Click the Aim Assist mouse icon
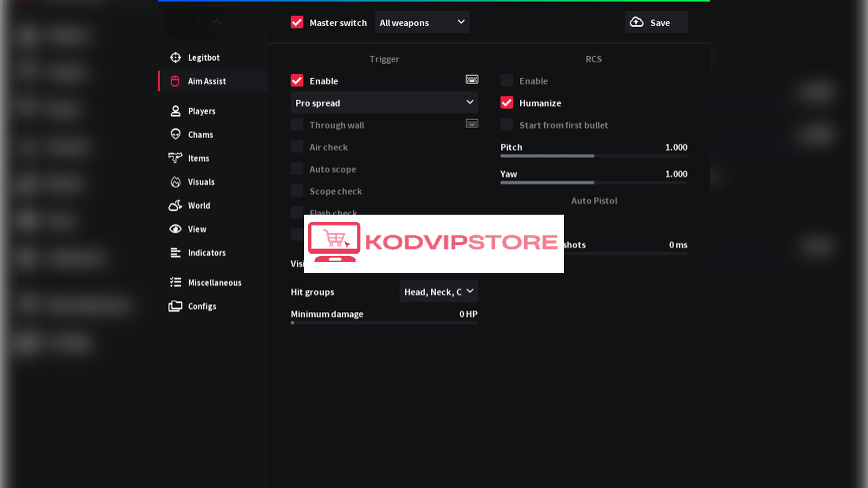This screenshot has height=488, width=868. pyautogui.click(x=175, y=81)
